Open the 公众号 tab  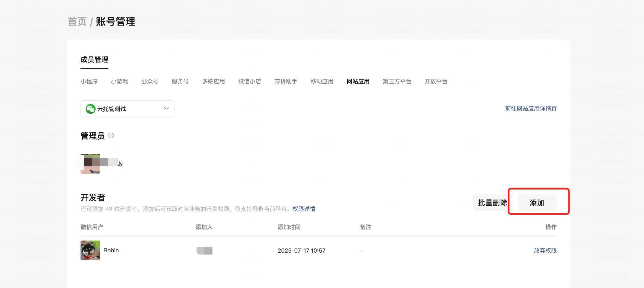pos(150,81)
